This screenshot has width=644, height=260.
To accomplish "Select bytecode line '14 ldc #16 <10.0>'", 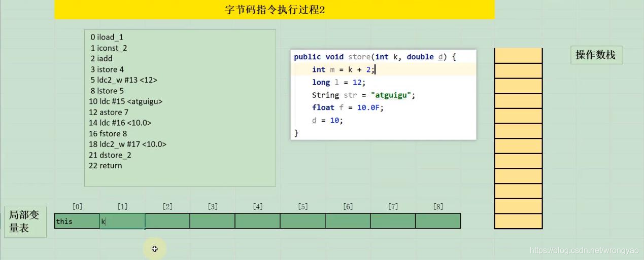I will click(120, 123).
